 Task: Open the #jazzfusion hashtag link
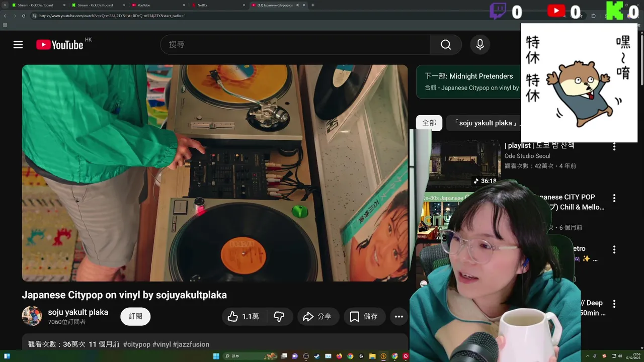pyautogui.click(x=191, y=344)
